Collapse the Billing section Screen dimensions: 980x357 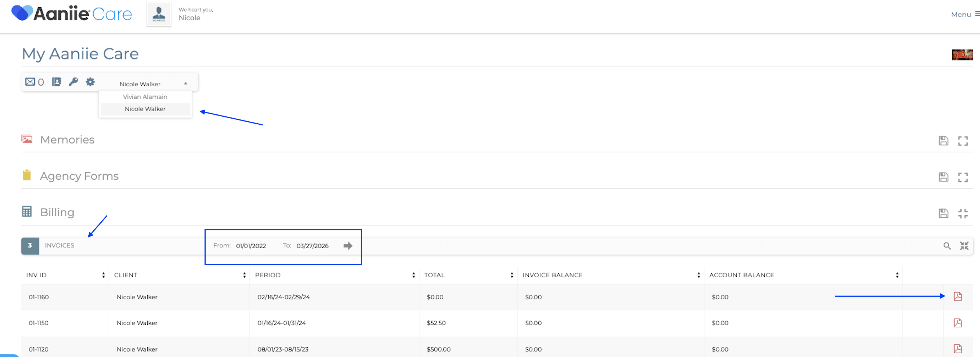(962, 213)
